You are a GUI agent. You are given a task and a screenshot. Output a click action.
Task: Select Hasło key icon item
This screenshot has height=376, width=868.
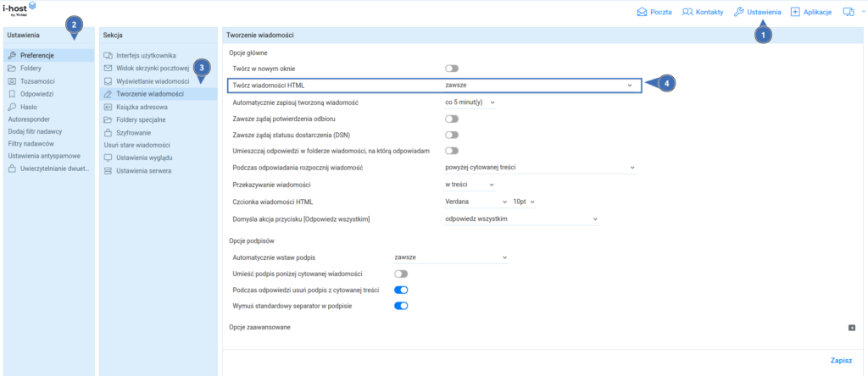[29, 107]
